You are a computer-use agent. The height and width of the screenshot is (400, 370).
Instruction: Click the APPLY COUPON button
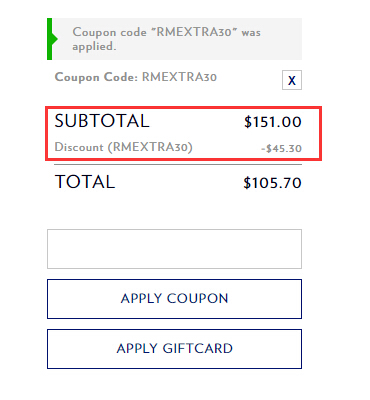coord(174,299)
